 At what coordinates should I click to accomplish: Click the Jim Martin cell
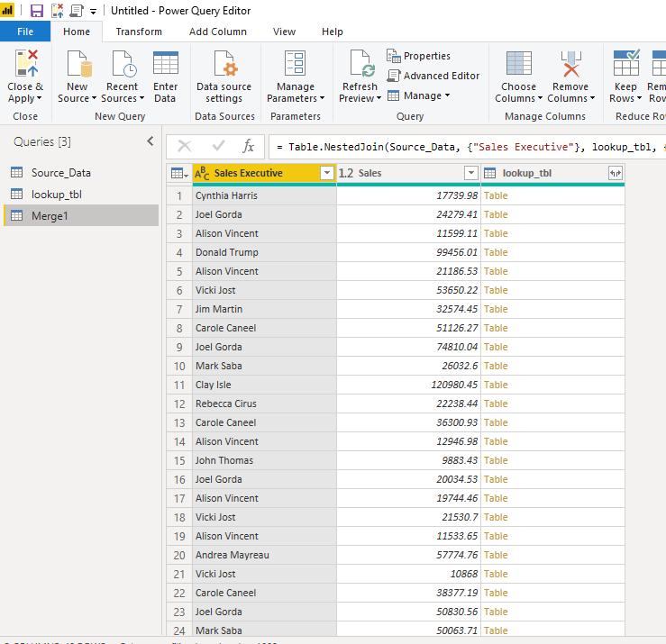tap(264, 309)
